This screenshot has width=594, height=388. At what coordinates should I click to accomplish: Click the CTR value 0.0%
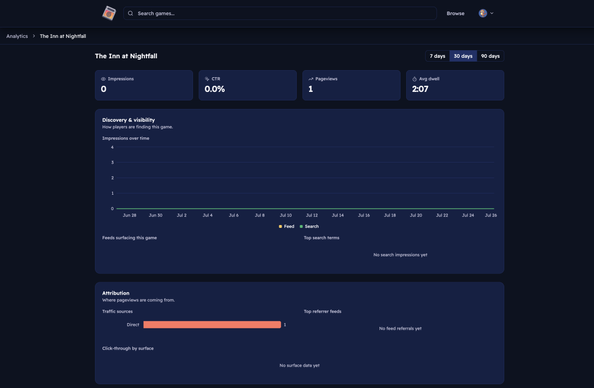click(215, 89)
